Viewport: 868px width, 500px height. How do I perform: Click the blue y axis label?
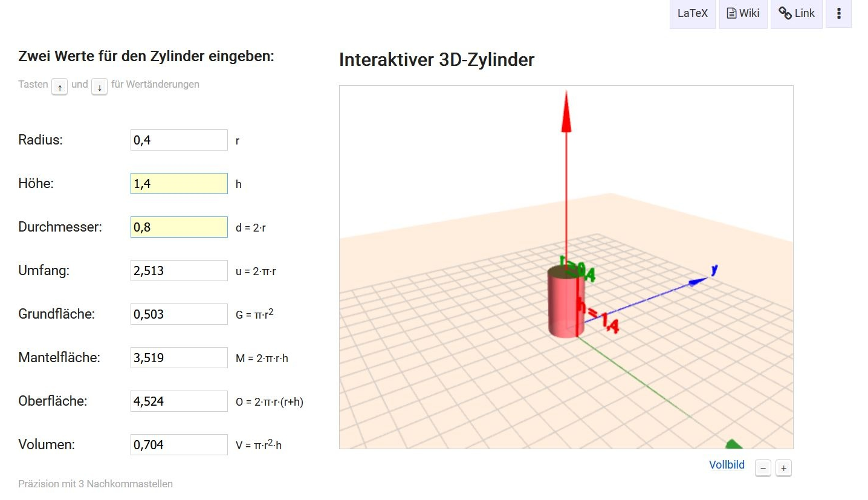(714, 269)
